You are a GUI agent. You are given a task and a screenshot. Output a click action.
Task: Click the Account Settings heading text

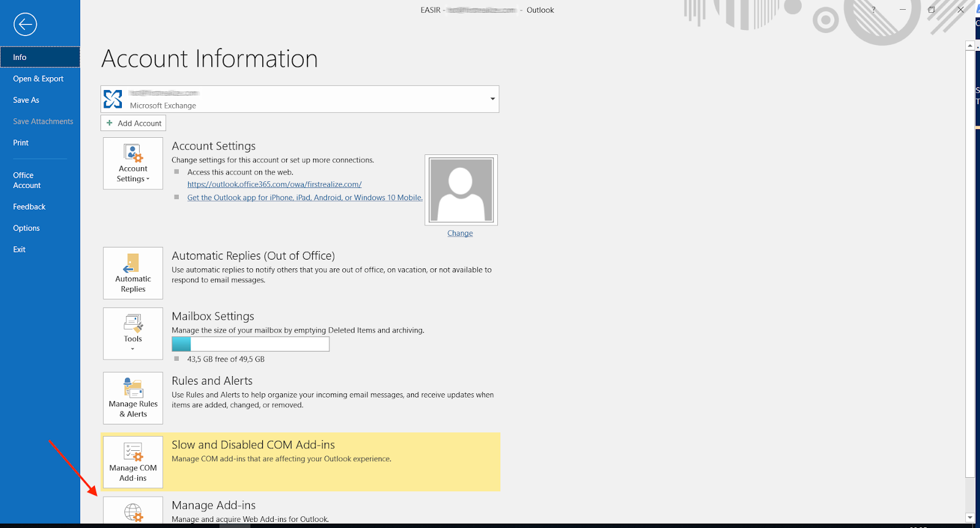point(213,146)
